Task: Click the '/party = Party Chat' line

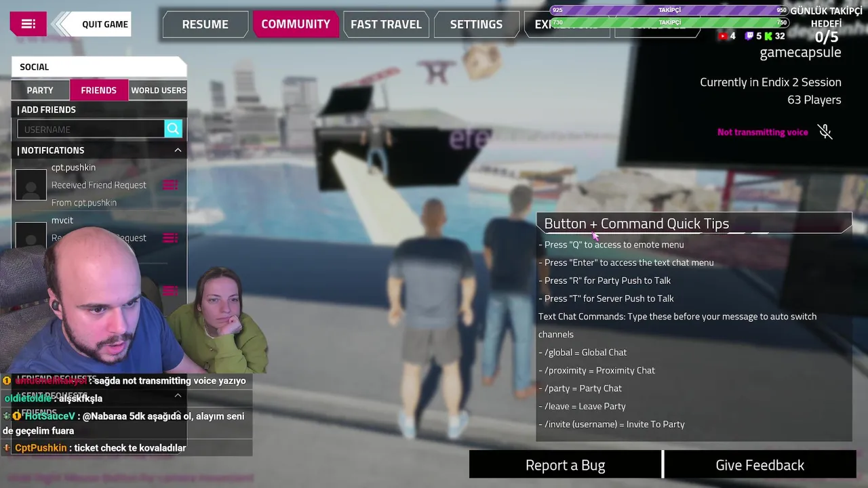Action: 580,388
